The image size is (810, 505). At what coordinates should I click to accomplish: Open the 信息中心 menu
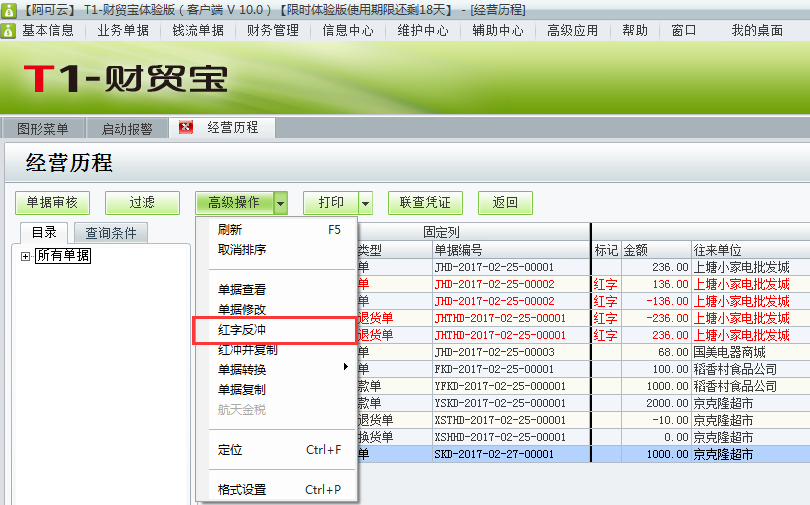point(348,30)
